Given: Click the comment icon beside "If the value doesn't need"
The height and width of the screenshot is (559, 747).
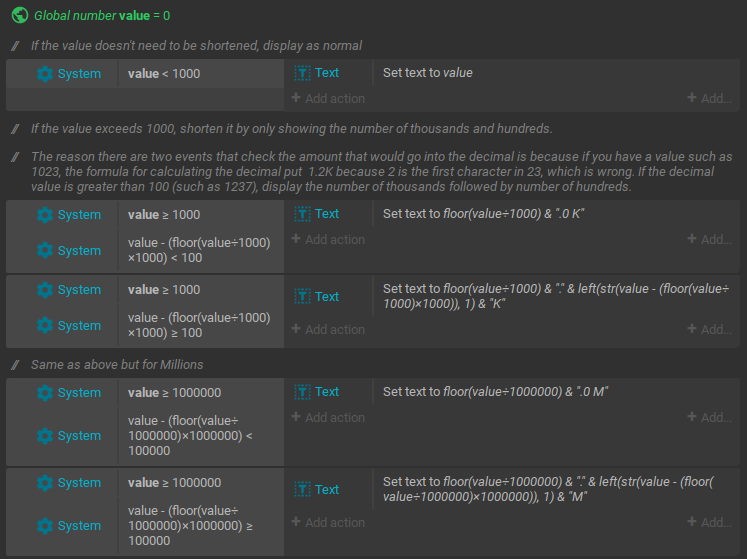Looking at the screenshot, I should [15, 46].
